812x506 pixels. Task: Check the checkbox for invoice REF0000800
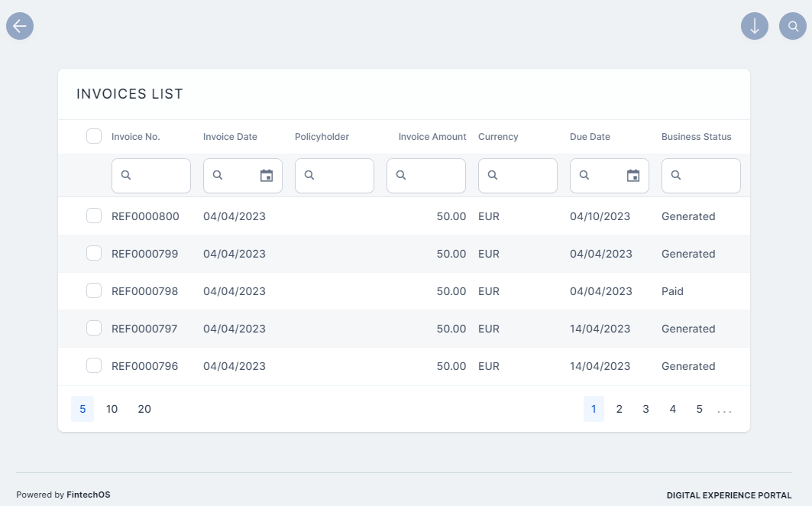(94, 216)
